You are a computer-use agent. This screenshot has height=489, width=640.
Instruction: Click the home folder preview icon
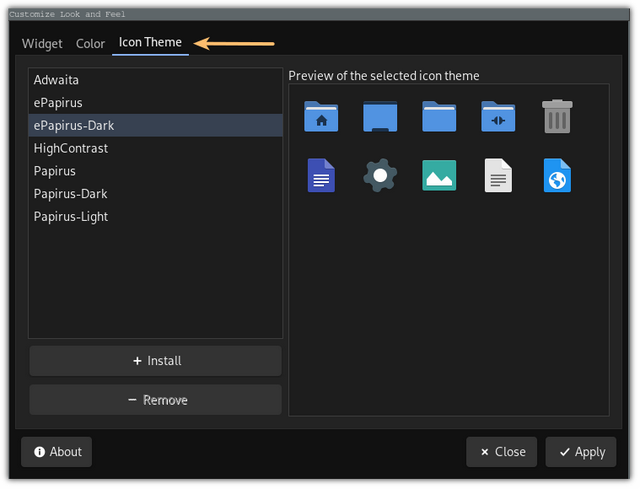pos(321,116)
